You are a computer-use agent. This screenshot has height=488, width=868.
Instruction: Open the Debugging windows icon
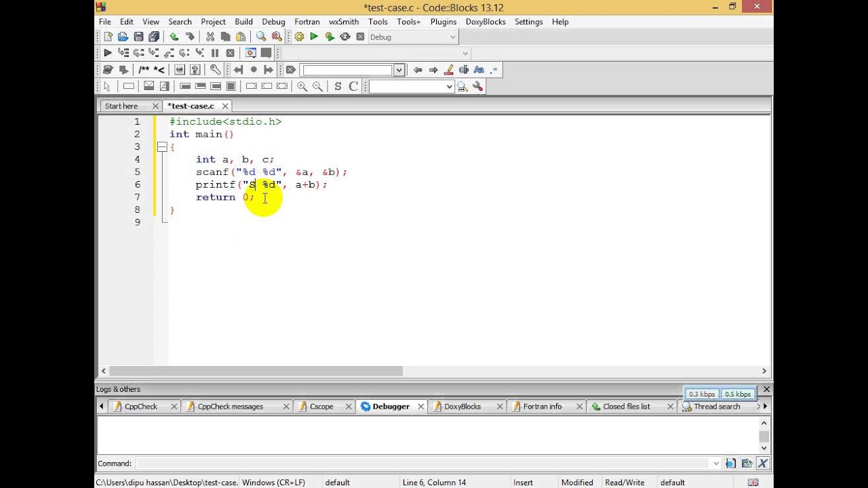[x=251, y=53]
